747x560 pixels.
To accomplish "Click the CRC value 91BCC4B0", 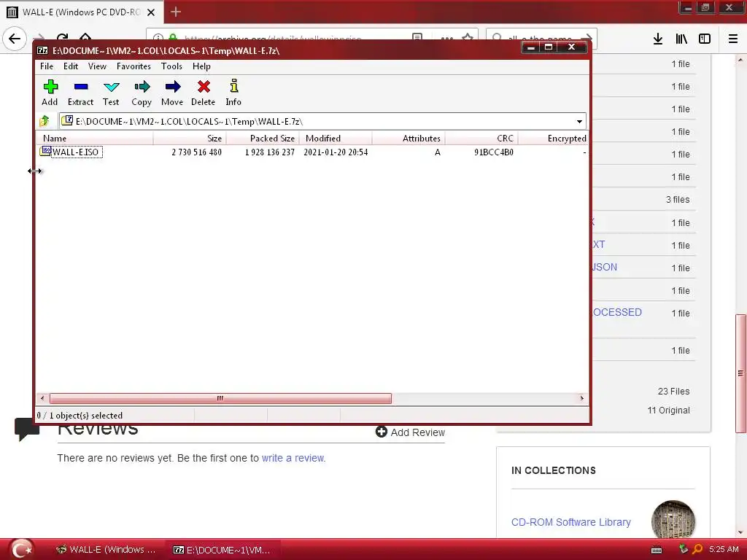I will click(494, 152).
